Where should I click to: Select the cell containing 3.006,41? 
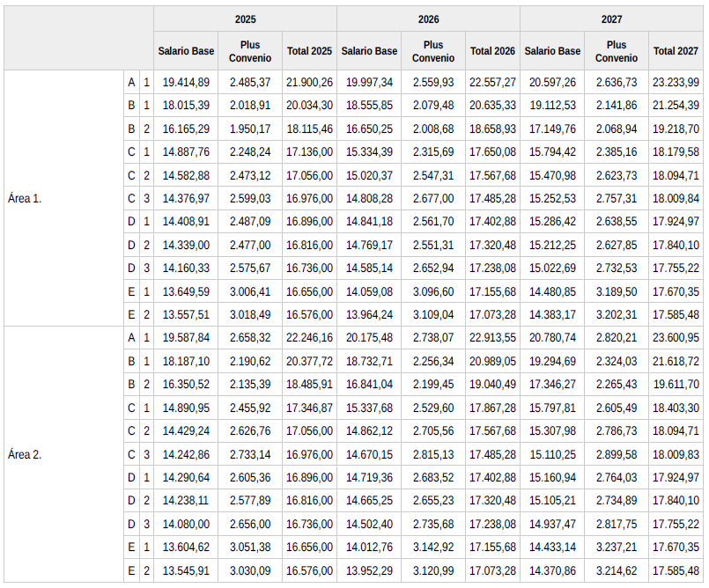coord(250,291)
